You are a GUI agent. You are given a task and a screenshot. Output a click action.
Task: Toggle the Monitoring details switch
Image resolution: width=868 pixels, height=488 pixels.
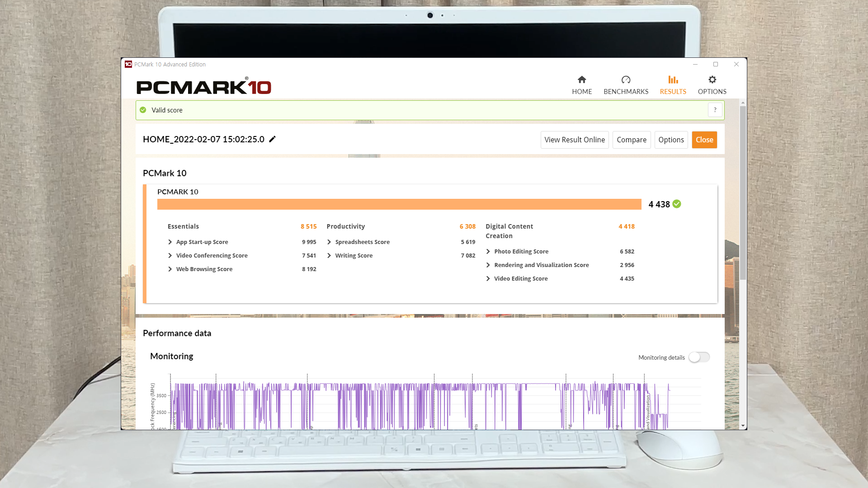[x=699, y=357]
